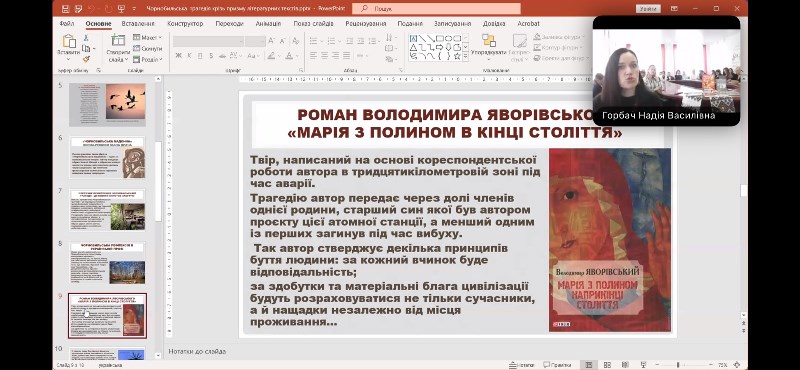Toggle italic (К) formatting
The width and height of the screenshot is (800, 370).
[189, 55]
